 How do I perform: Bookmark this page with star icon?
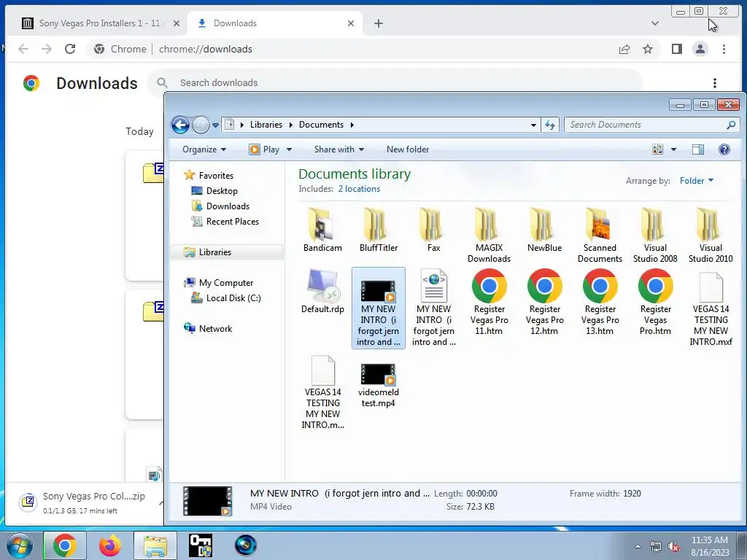click(648, 49)
